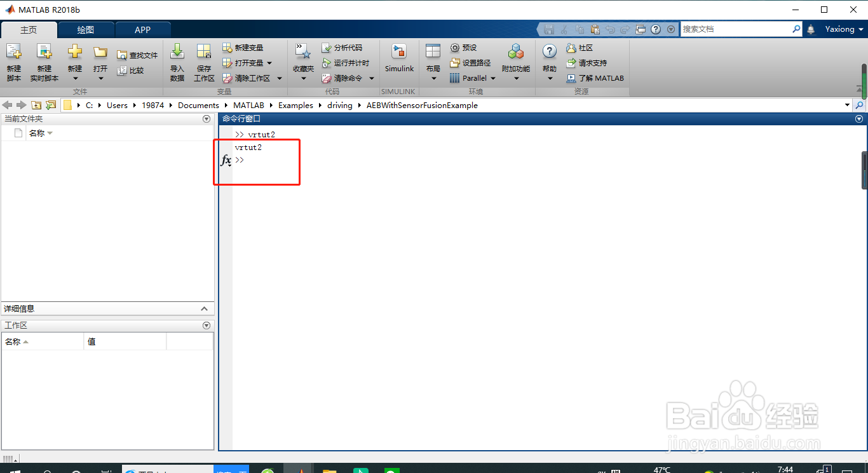Open Preferences (预设)
868x473 pixels.
pyautogui.click(x=463, y=48)
